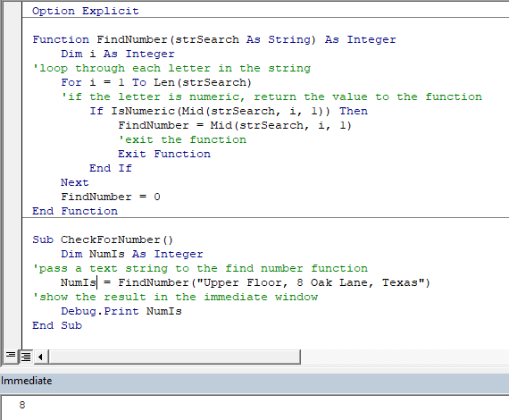Click the Debug.Print NumIs line
The width and height of the screenshot is (509, 420).
click(121, 311)
